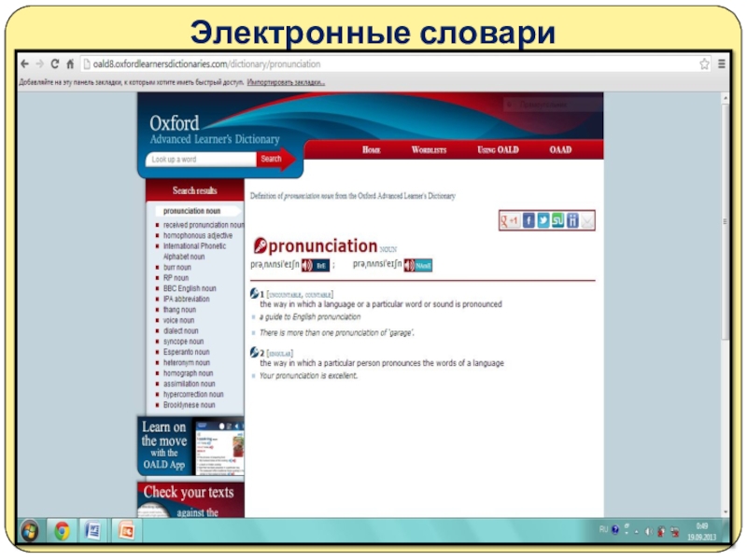Share via the Facebook icon
747x560 pixels.
pos(529,220)
